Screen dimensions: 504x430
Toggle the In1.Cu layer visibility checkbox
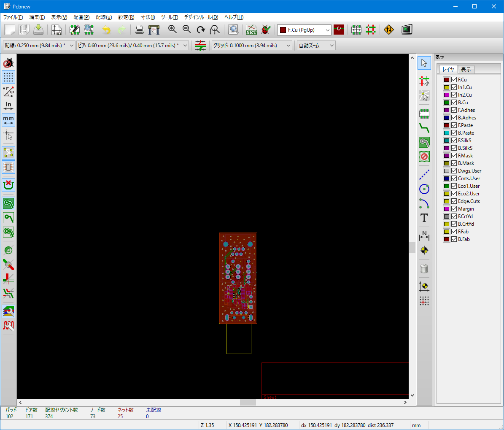(x=454, y=87)
